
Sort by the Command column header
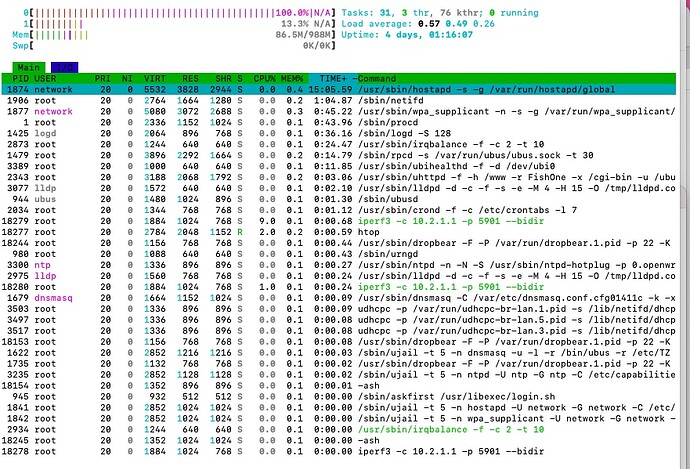click(377, 78)
